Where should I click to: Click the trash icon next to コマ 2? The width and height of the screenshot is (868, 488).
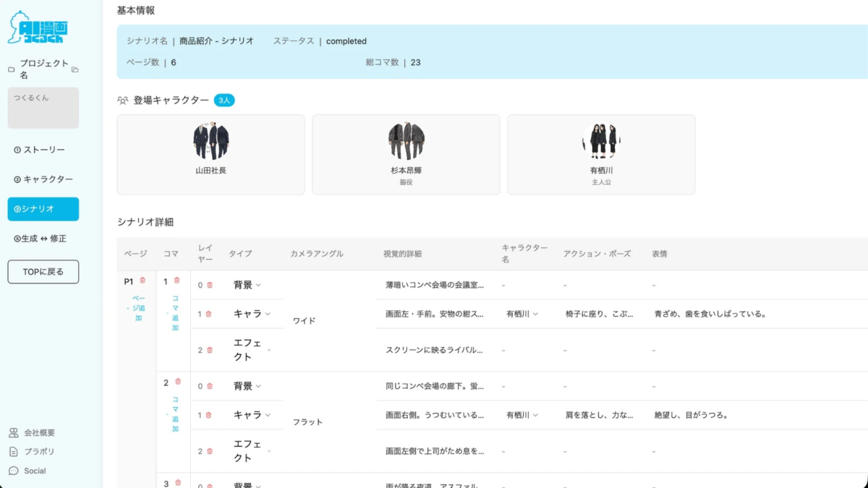point(177,381)
